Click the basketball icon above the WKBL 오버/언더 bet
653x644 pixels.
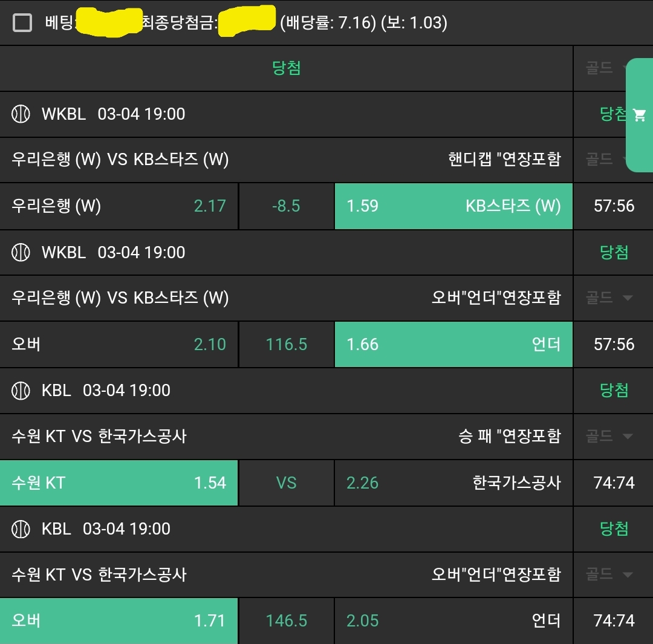coord(21,252)
